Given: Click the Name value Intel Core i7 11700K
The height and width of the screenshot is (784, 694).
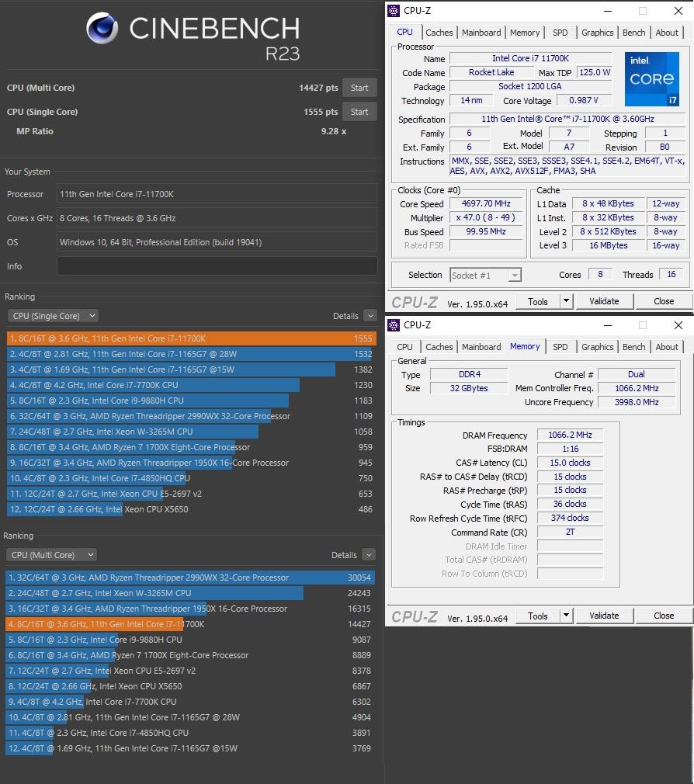Looking at the screenshot, I should pos(530,58).
